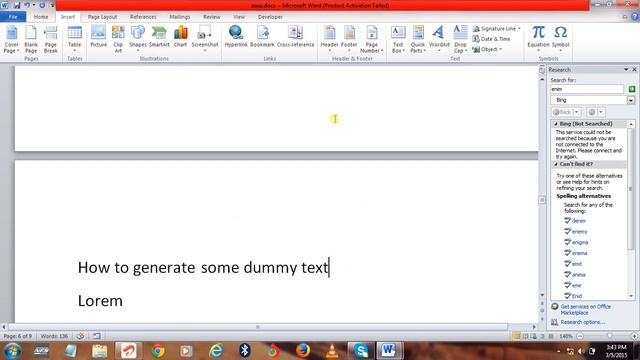
Task: Open Google Chrome from taskbar
Action: 158,351
